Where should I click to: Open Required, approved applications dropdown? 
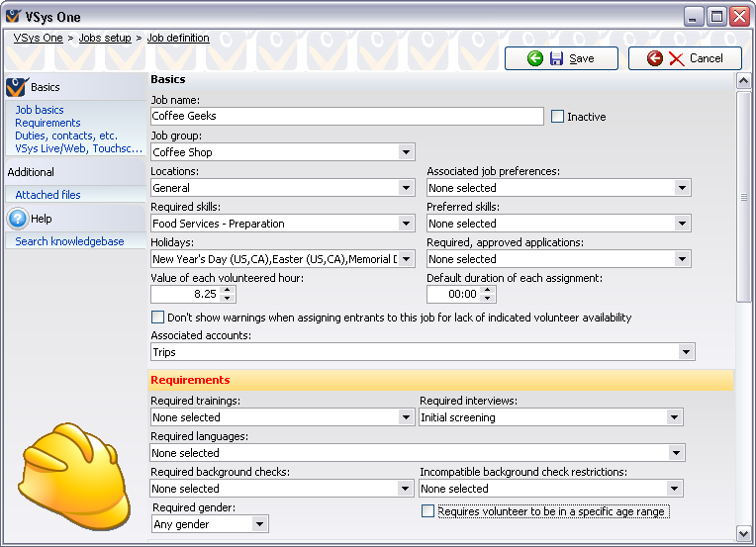click(682, 259)
